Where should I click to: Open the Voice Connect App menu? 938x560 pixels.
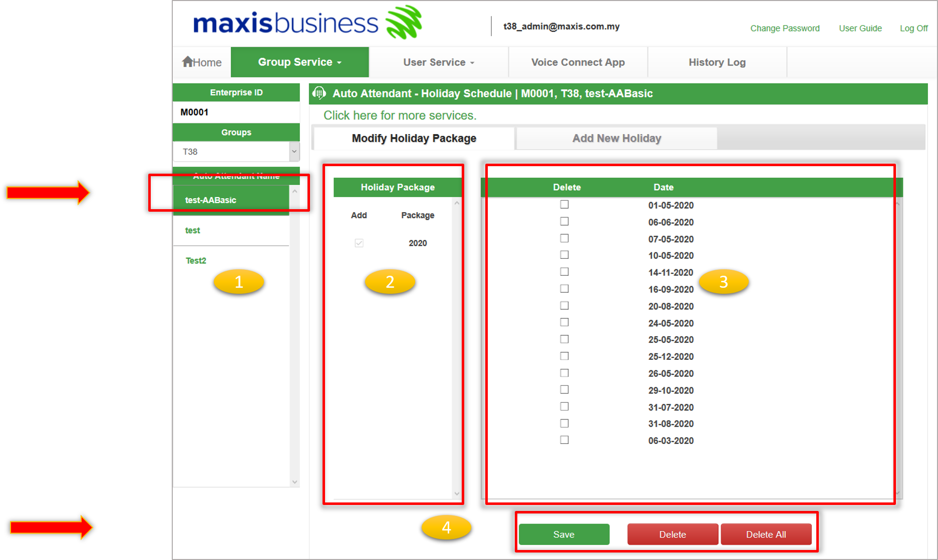[577, 62]
